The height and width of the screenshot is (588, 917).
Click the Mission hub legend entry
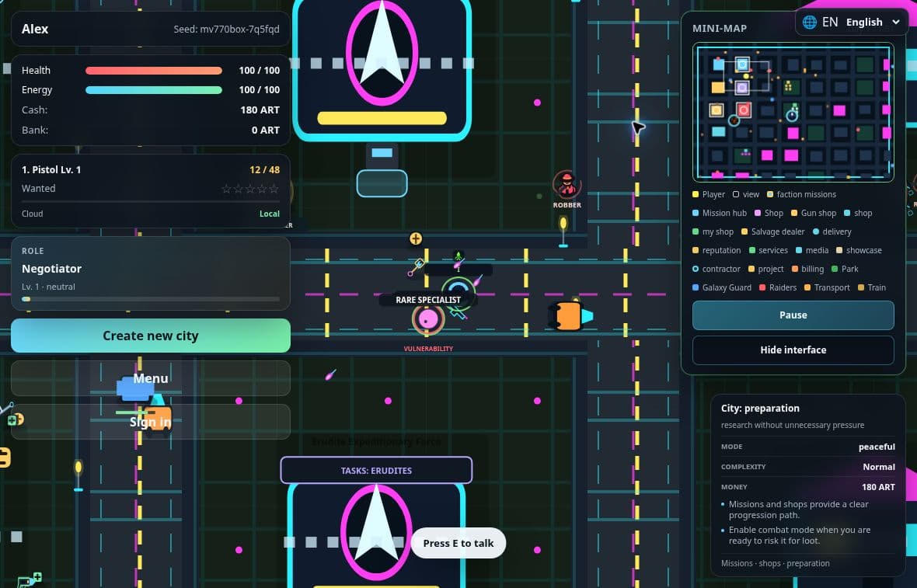[x=720, y=214]
